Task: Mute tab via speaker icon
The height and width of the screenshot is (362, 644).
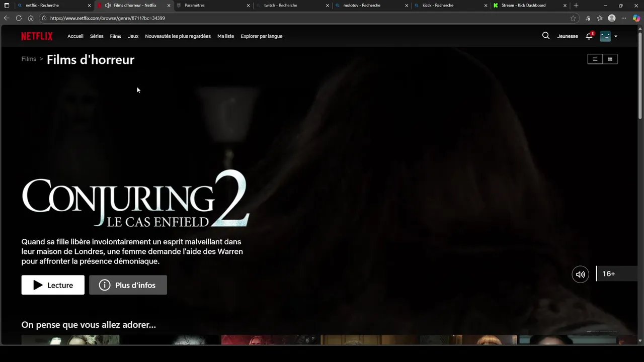Action: (108, 6)
